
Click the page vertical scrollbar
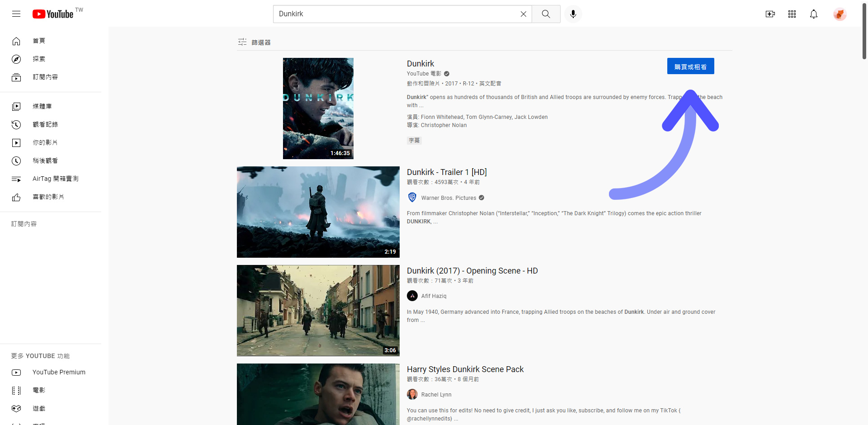tap(864, 32)
